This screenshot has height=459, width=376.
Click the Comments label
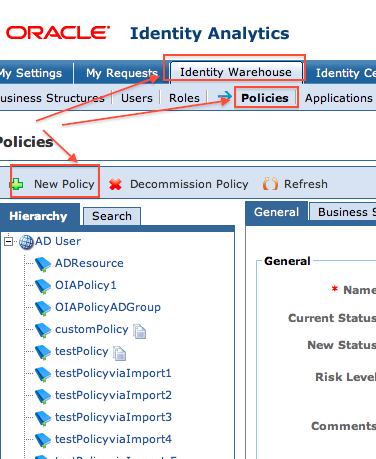[343, 426]
